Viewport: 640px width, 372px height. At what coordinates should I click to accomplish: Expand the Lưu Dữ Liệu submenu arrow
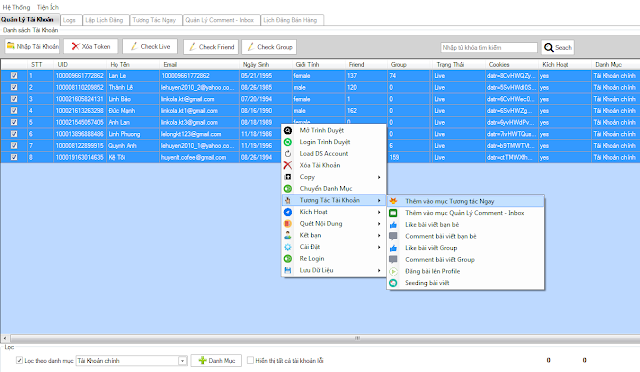tap(379, 270)
